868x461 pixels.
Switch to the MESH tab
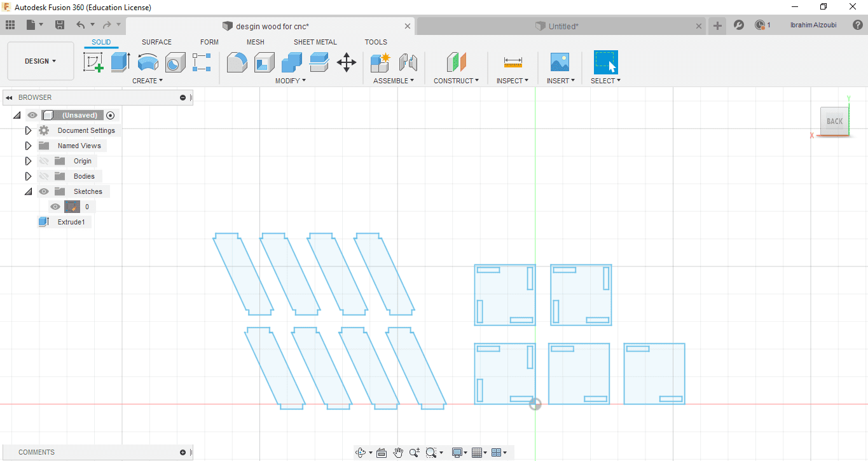point(256,42)
